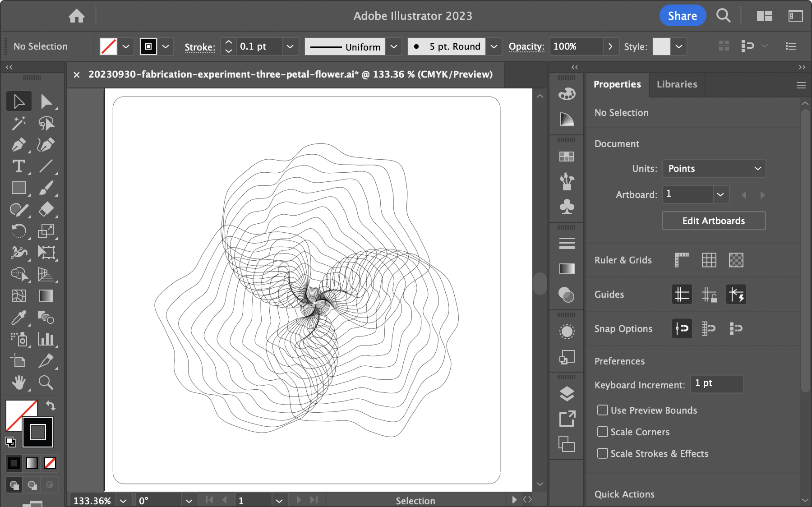Select the three-petal-flower document tab
Screen dimensions: 812x507
tap(290, 74)
